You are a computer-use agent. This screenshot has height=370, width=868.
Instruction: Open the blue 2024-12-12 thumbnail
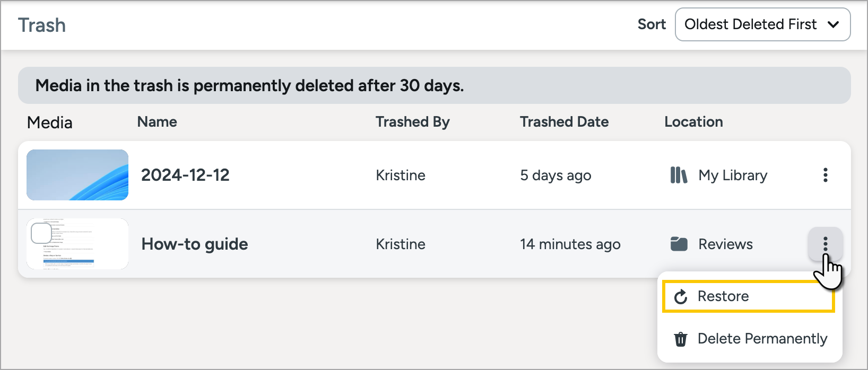click(x=77, y=175)
